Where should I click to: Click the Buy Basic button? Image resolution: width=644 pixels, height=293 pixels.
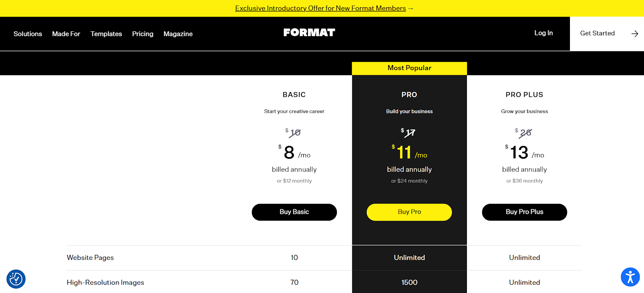pyautogui.click(x=294, y=212)
